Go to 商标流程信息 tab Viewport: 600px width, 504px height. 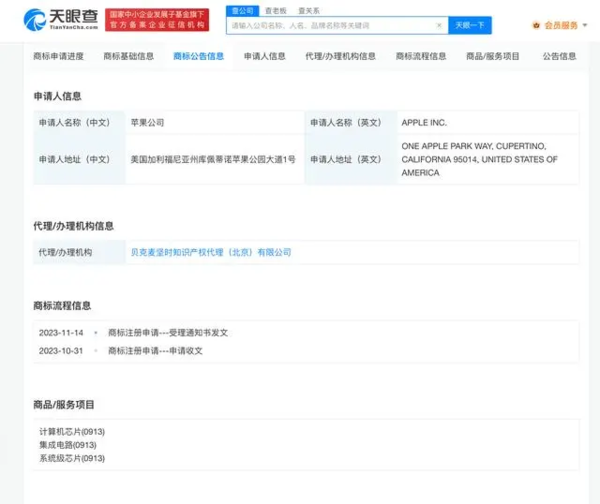click(x=421, y=56)
